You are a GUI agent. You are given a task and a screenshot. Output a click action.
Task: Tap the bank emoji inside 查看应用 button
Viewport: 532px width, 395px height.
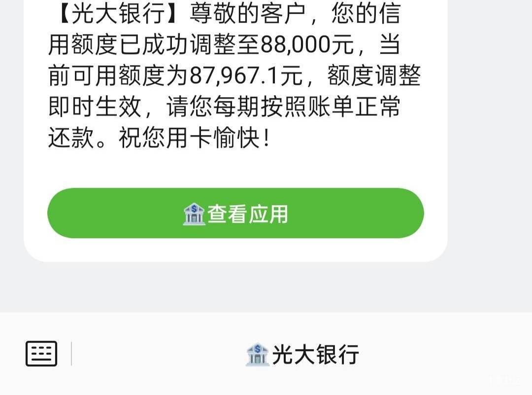194,214
